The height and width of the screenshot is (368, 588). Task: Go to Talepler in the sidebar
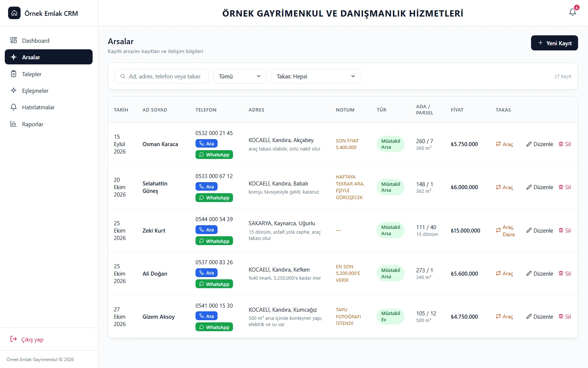49,74
